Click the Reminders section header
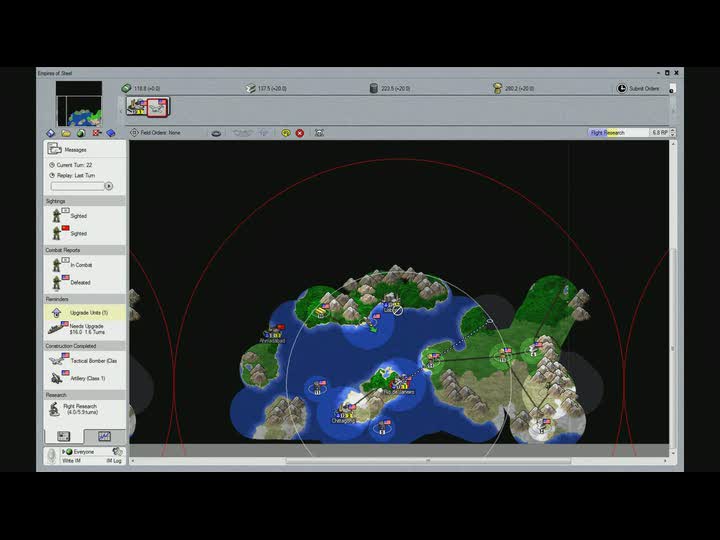The height and width of the screenshot is (540, 720). pos(84,299)
